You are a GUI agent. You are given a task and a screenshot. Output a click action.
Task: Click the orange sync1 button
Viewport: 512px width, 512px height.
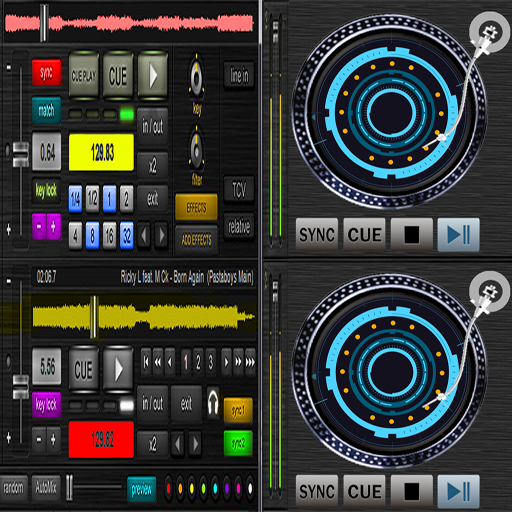[238, 410]
